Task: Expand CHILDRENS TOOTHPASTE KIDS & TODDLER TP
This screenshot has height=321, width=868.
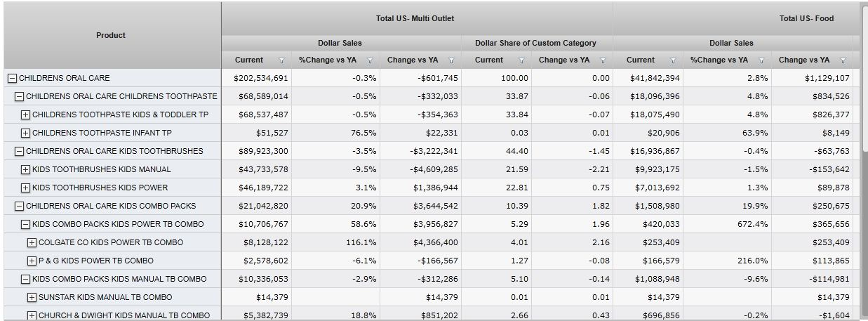Action: [26, 115]
